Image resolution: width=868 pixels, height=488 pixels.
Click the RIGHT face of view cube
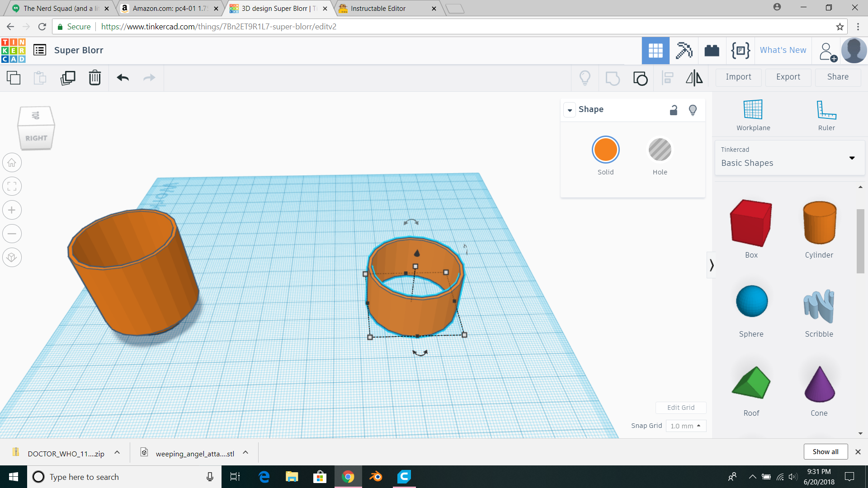[36, 137]
